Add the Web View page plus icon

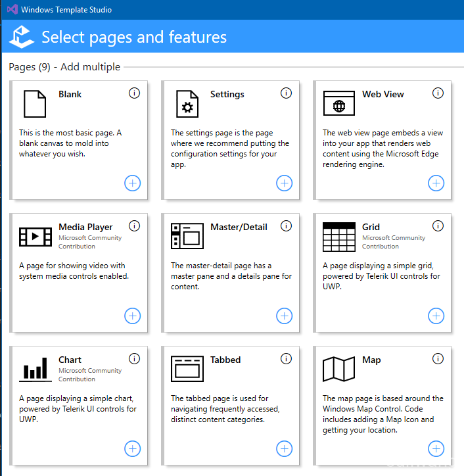(x=436, y=183)
